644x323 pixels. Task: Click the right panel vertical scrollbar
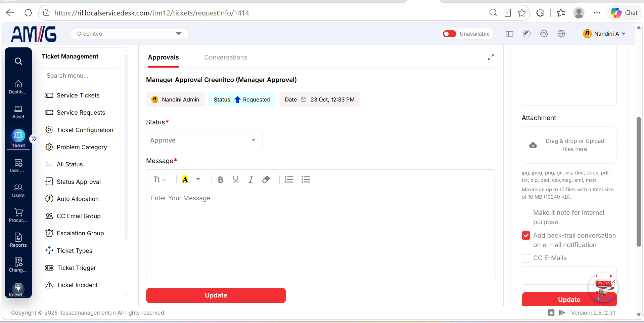(x=639, y=181)
